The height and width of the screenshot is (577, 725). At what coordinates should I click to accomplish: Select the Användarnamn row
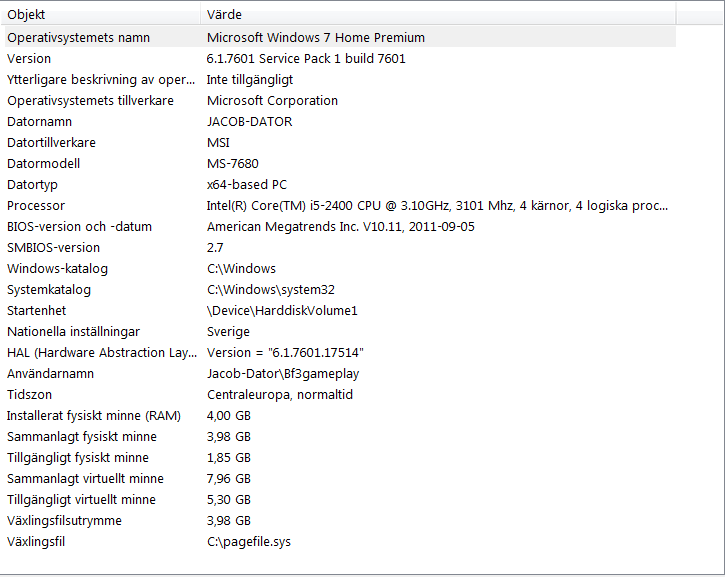click(50, 373)
